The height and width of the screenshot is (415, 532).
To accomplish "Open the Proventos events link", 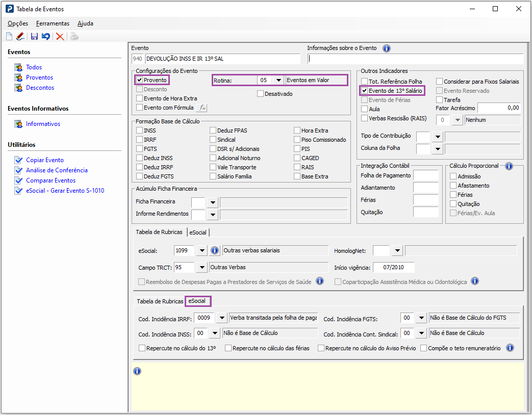I will pos(39,77).
